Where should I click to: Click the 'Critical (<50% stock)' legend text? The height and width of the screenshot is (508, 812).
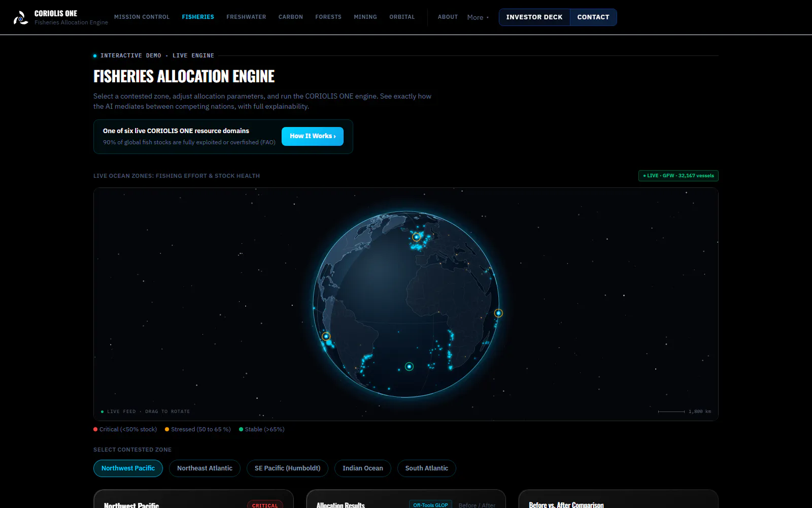pos(128,429)
